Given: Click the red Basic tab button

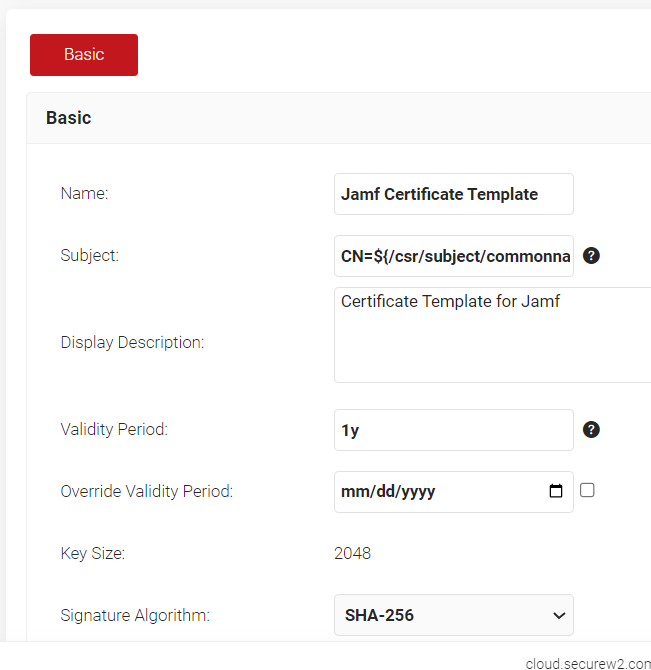Looking at the screenshot, I should coord(84,55).
